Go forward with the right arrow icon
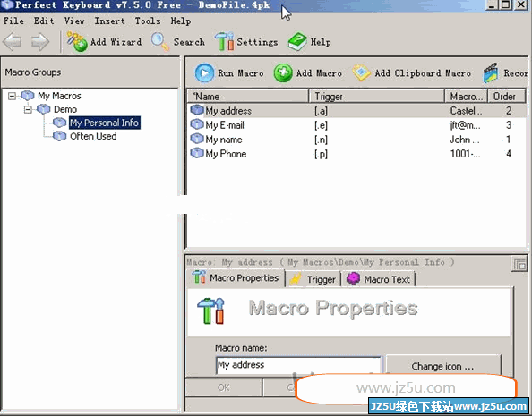Viewport: 532px width, 417px height. (x=40, y=42)
